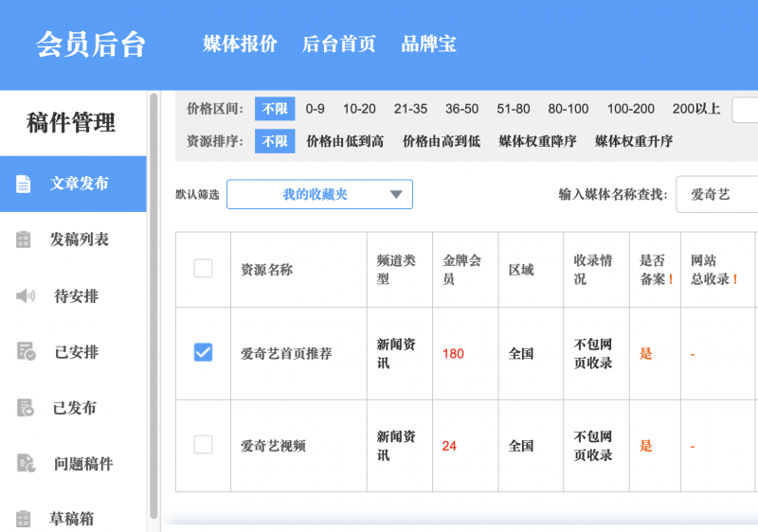
Task: Check the 爱奇艺视频 row checkbox
Action: click(x=203, y=444)
